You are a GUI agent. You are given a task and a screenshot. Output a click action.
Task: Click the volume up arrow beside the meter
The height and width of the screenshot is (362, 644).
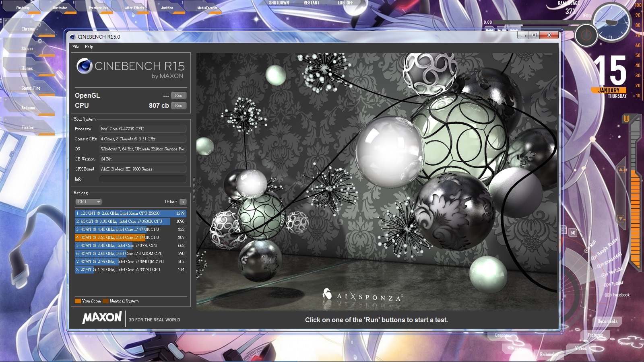pyautogui.click(x=621, y=170)
